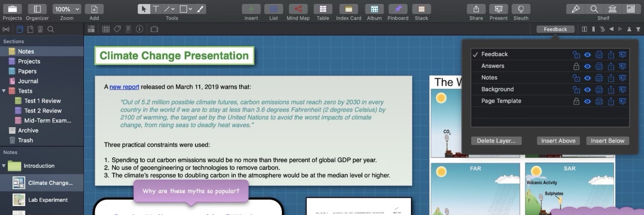Insert a Stack figure
This screenshot has height=215, width=644.
coord(421,9)
